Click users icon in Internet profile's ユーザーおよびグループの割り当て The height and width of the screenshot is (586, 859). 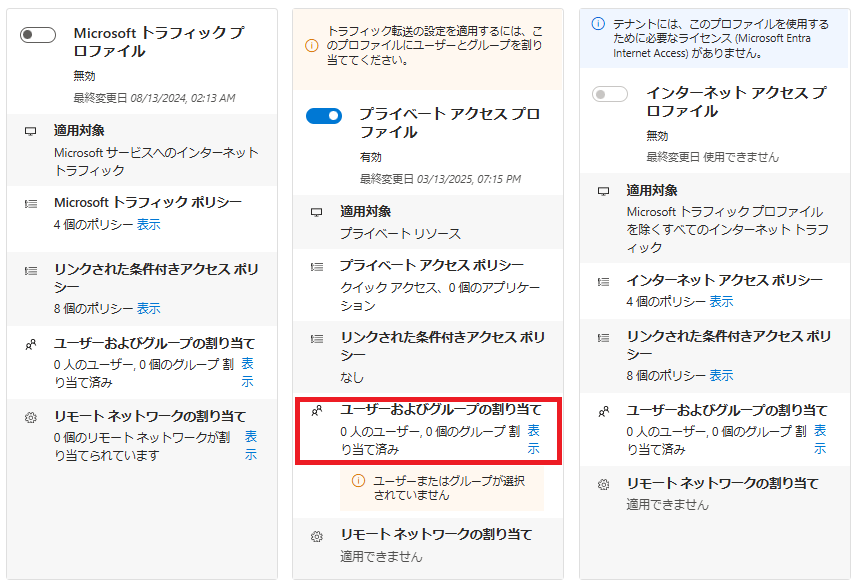pos(603,411)
